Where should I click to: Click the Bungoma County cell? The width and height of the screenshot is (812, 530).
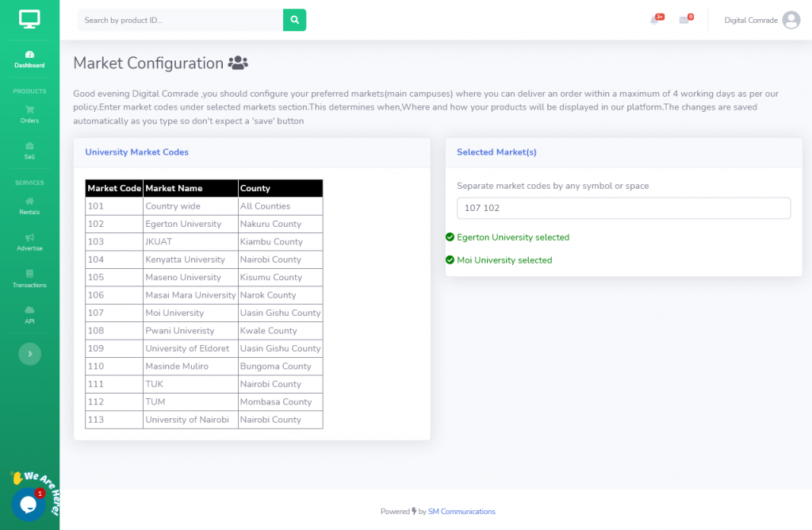[x=281, y=367]
